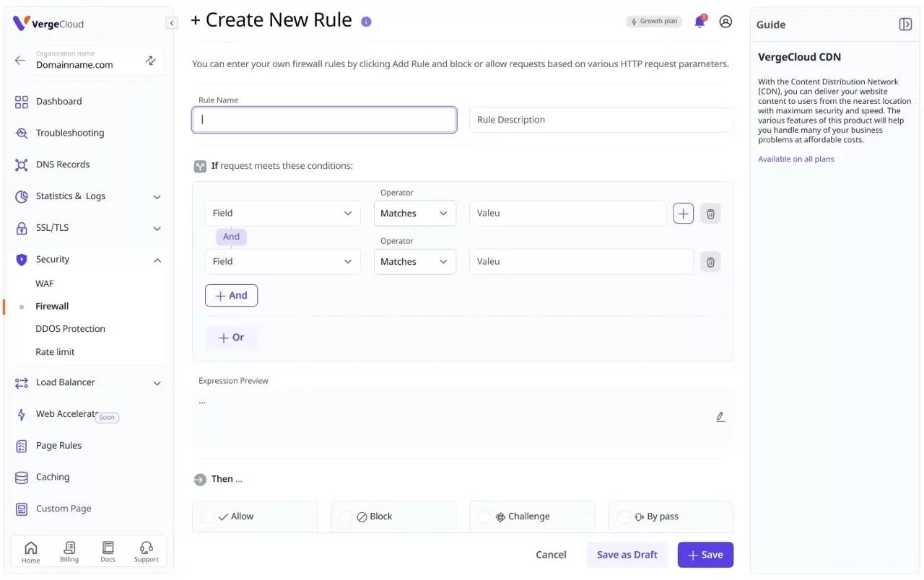Viewport: 924px width, 580px height.
Task: Click info icon beside Create New Rule
Action: (x=366, y=22)
